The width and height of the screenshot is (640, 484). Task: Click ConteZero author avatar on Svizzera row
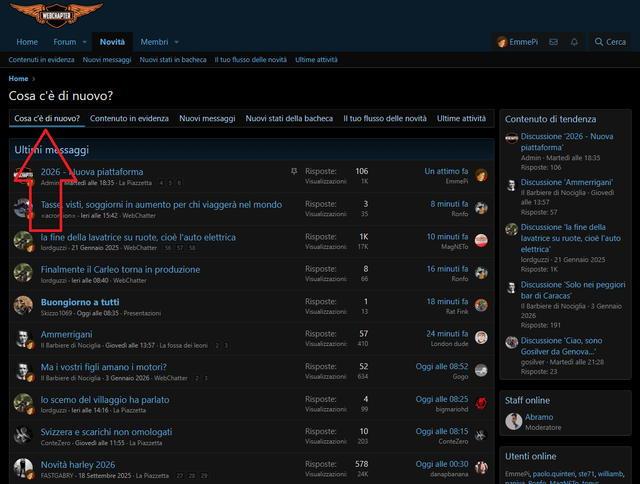click(x=23, y=435)
